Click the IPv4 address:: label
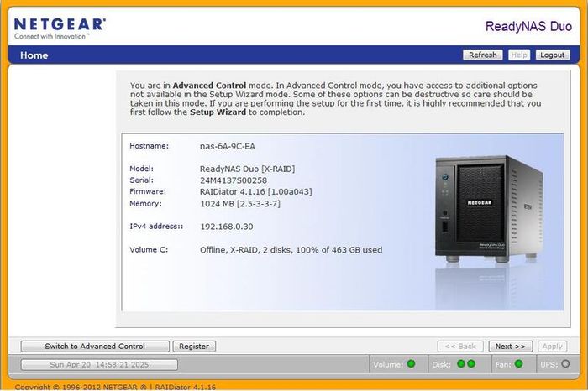This screenshot has width=588, height=391. click(x=156, y=227)
